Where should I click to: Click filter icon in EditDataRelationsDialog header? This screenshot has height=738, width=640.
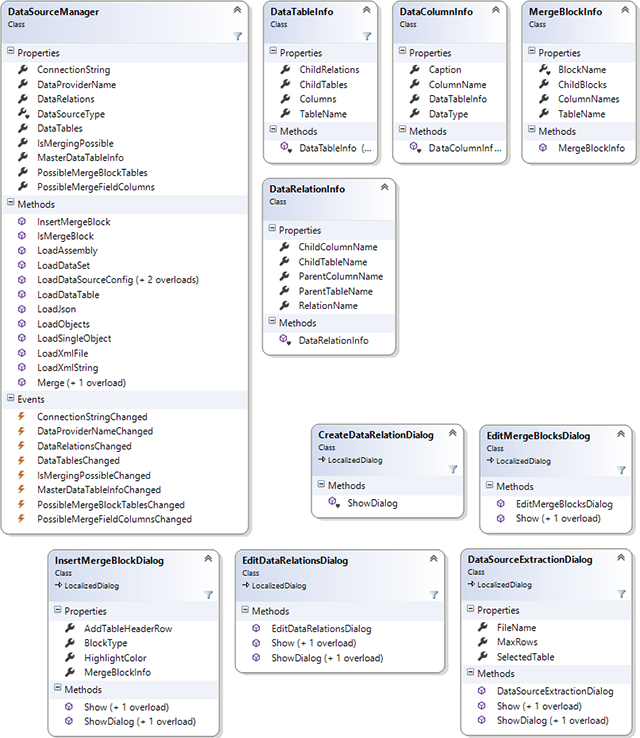[434, 595]
